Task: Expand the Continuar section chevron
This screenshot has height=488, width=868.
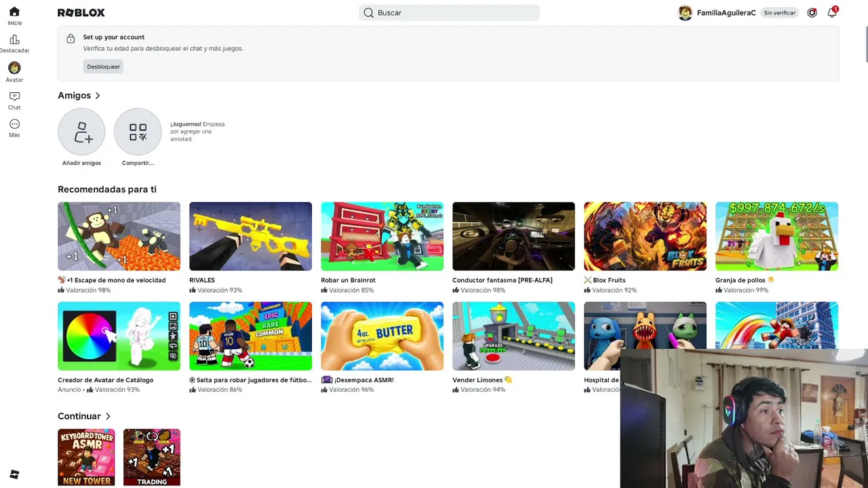Action: [x=108, y=416]
